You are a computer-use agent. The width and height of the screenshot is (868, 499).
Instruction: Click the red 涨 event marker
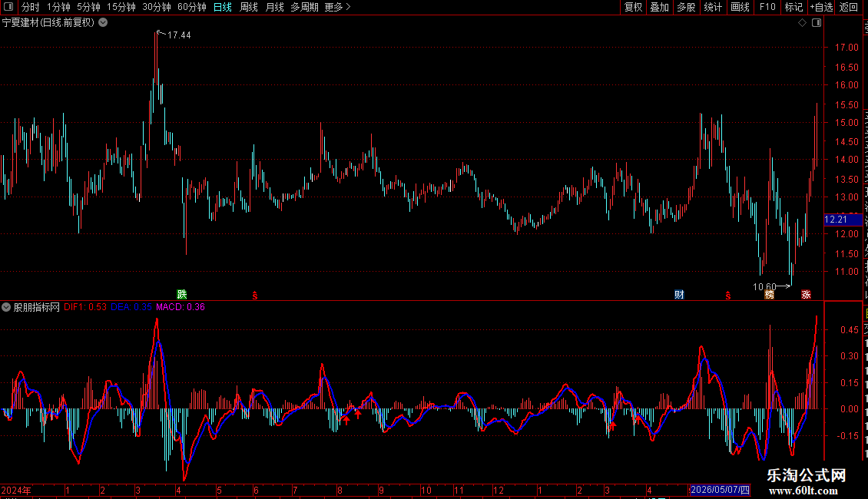tap(806, 294)
